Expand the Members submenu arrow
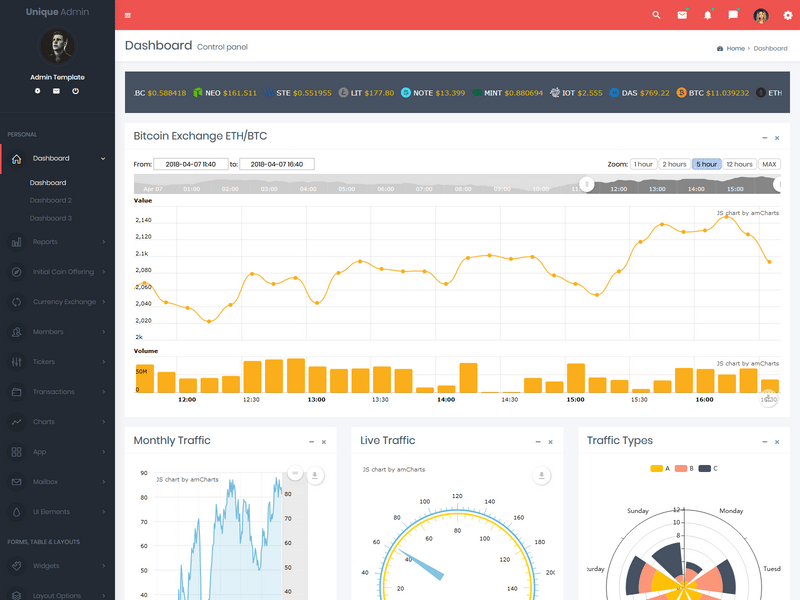 click(104, 332)
